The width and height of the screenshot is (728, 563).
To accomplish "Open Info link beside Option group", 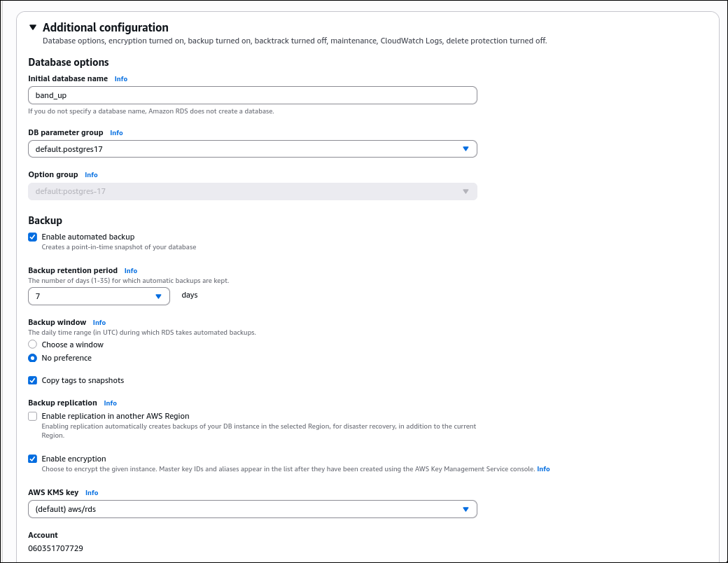I will tap(91, 175).
